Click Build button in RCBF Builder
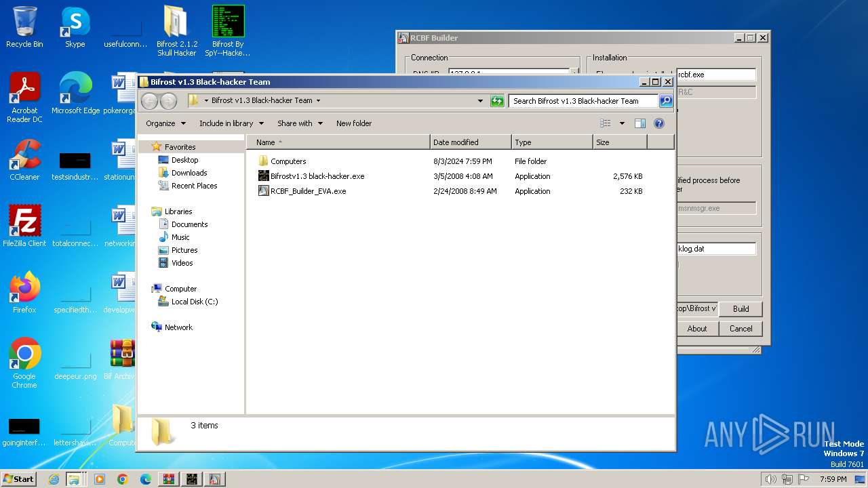Viewport: 868px width, 488px height. (741, 309)
